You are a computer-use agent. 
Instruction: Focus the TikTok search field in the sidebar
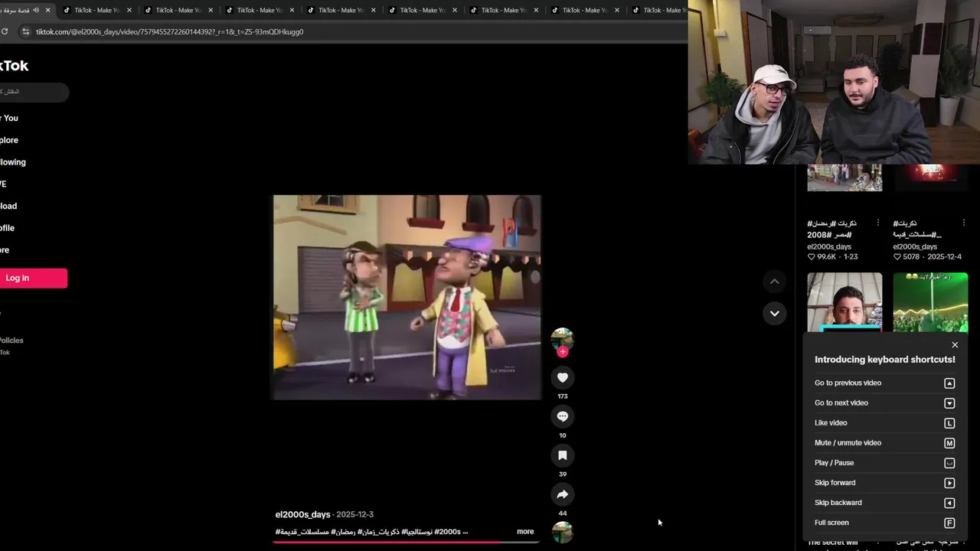click(34, 92)
